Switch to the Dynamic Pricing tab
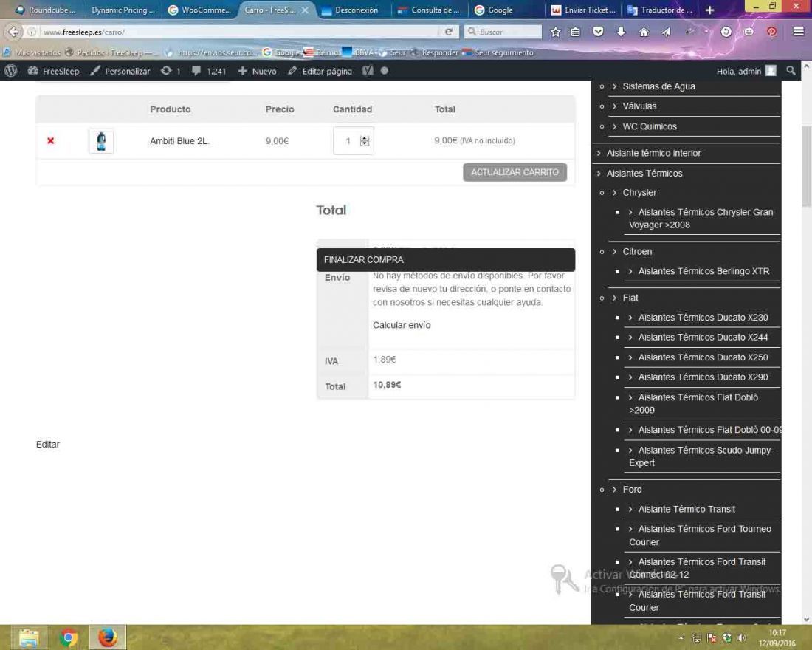 tap(123, 10)
